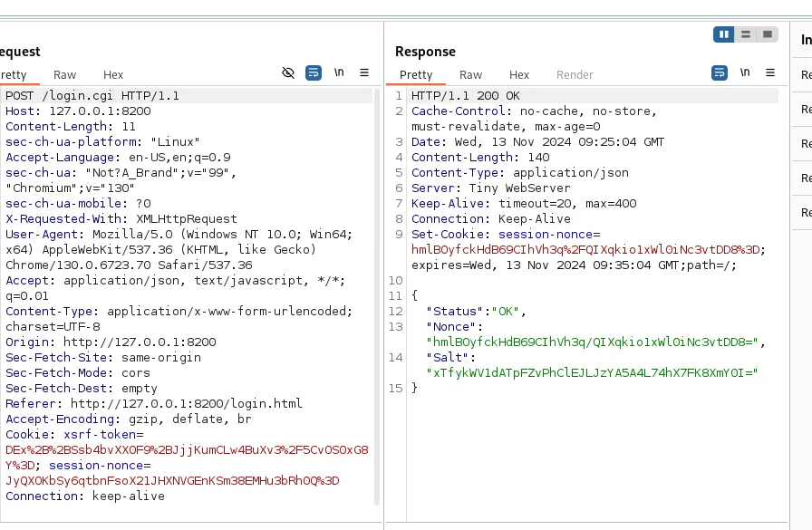The height and width of the screenshot is (530, 812).
Task: Switch Request view to Raw tab
Action: point(64,75)
